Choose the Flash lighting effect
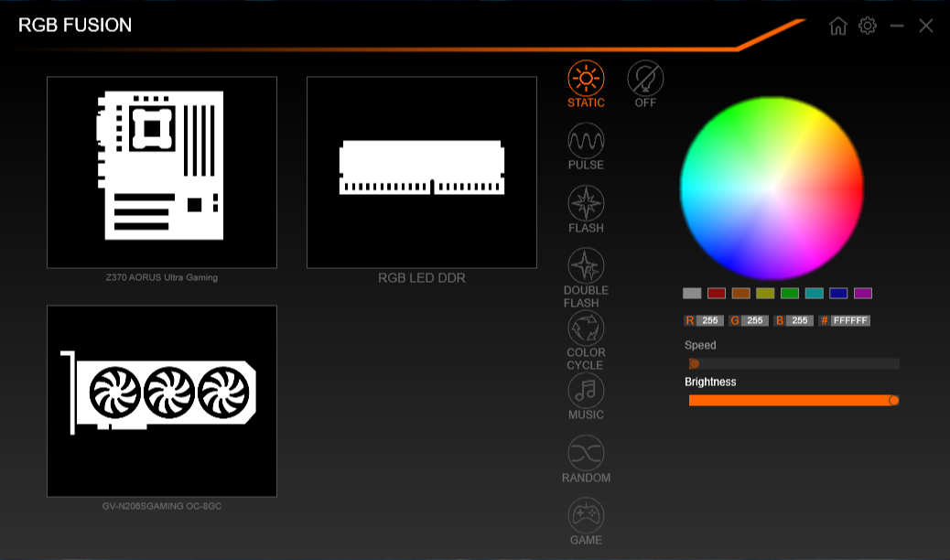Image resolution: width=950 pixels, height=560 pixels. [x=586, y=204]
